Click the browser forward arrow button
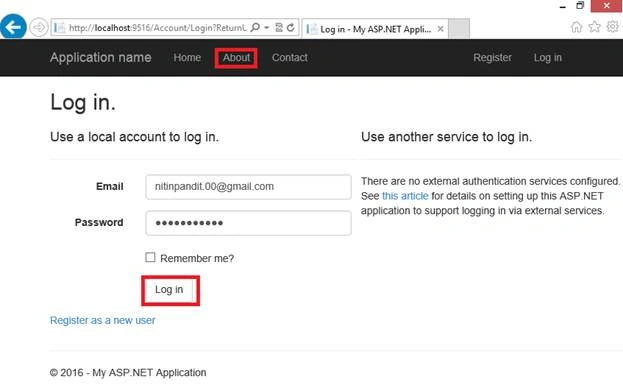623x385 pixels. (x=39, y=27)
